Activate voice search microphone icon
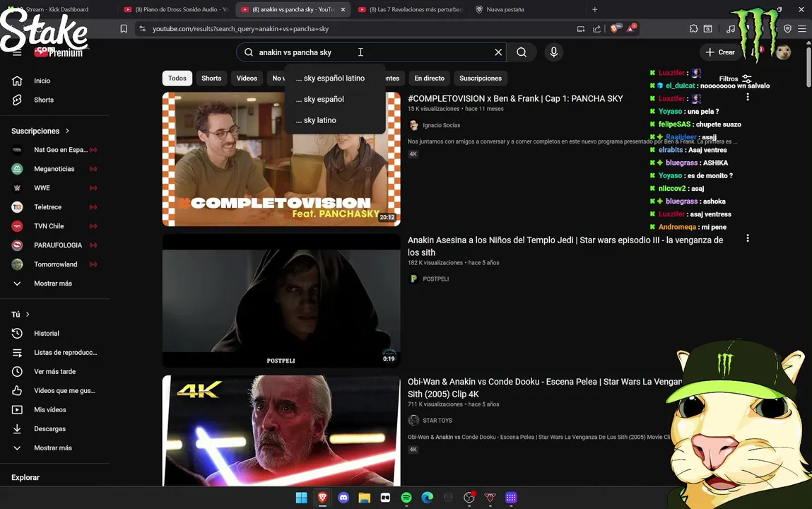The height and width of the screenshot is (509, 812). (553, 52)
